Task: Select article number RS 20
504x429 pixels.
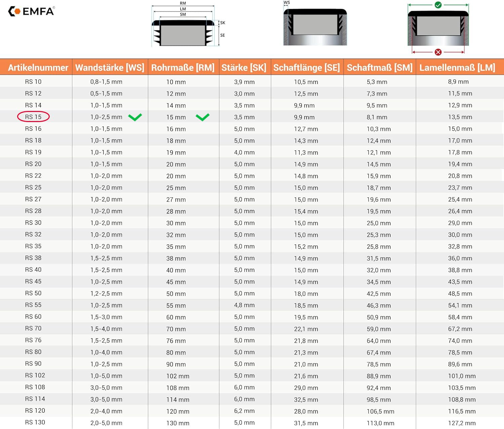Action: click(x=33, y=164)
